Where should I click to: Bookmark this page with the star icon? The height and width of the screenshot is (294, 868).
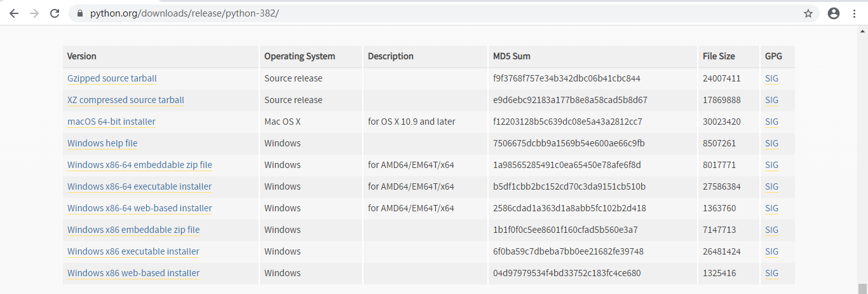click(x=808, y=13)
